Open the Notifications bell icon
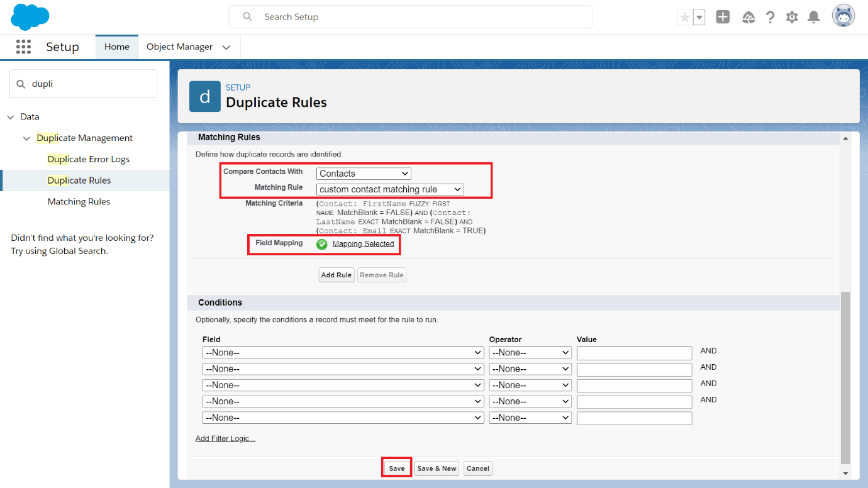Image resolution: width=868 pixels, height=488 pixels. (814, 18)
